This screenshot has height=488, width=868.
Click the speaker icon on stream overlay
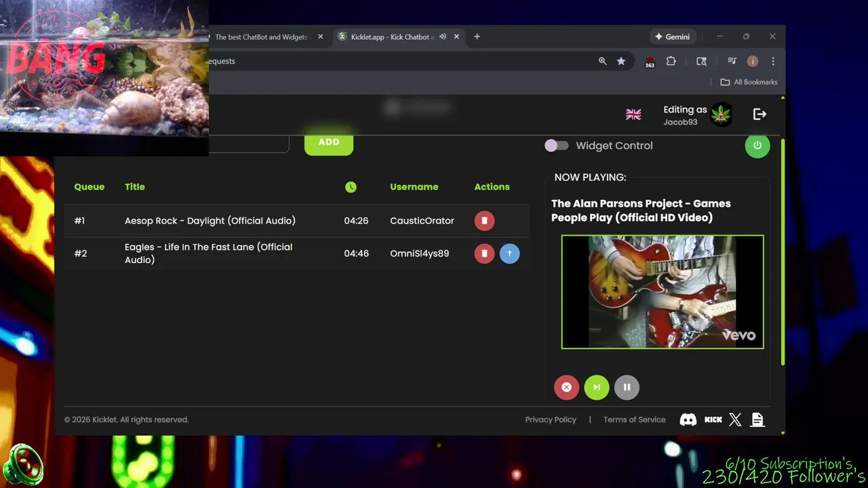(x=23, y=466)
